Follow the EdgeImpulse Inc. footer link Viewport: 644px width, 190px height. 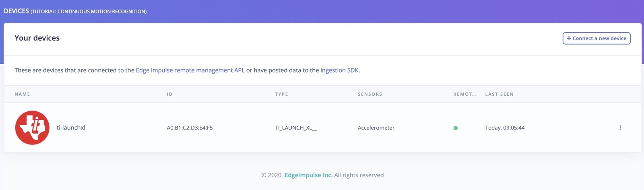click(308, 175)
